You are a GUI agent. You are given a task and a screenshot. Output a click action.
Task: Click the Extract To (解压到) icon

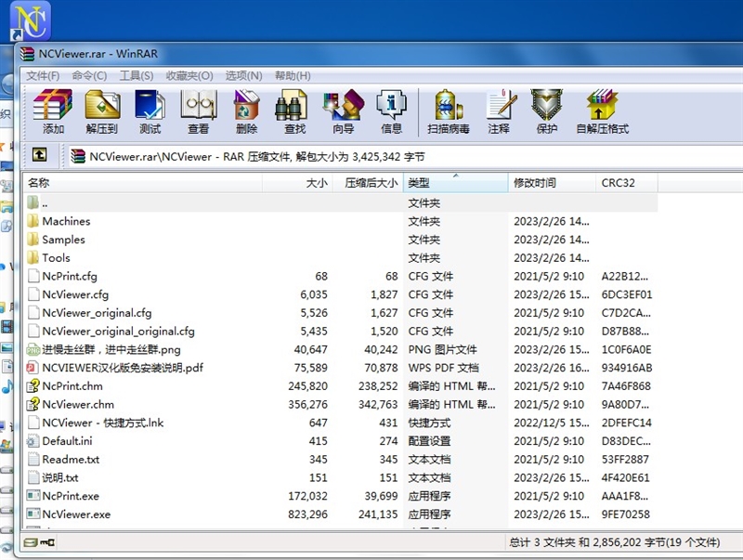[102, 111]
